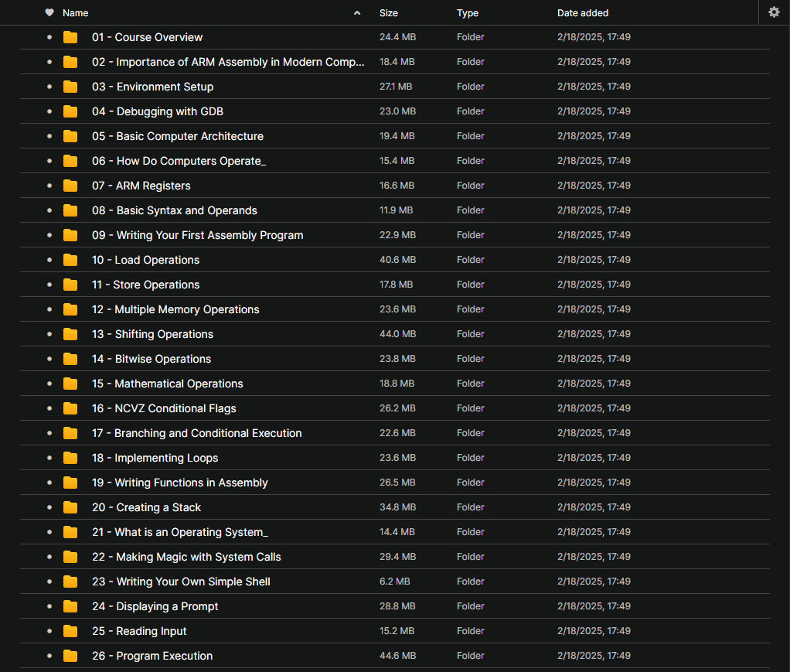Open folder 02 - Importance of ARM Assembly

tap(228, 62)
